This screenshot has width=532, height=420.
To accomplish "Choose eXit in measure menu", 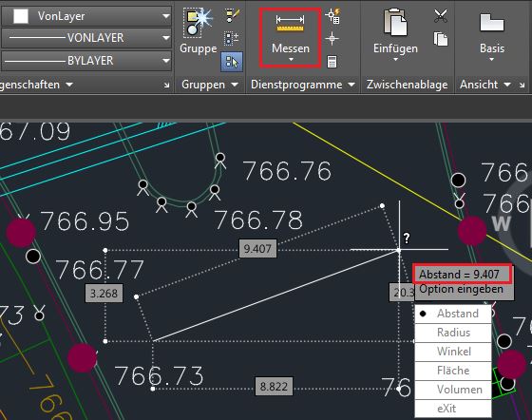I will click(453, 409).
